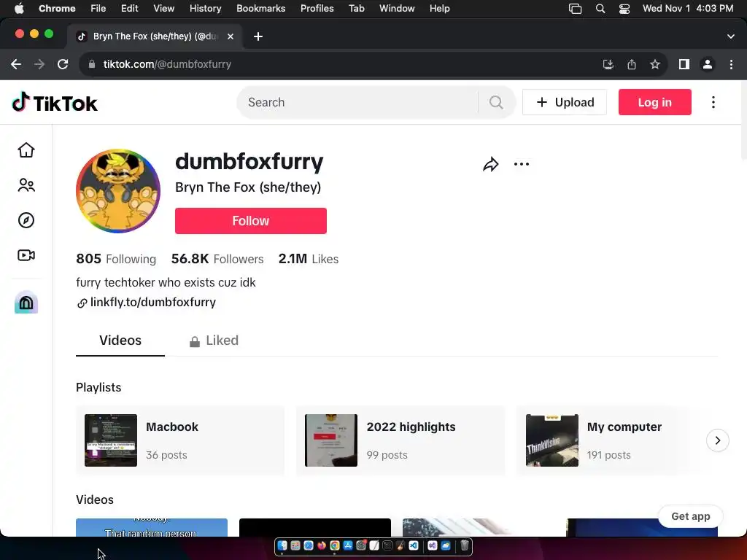Image resolution: width=747 pixels, height=560 pixels.
Task: Open TikTok header vertical dots menu
Action: (x=713, y=102)
